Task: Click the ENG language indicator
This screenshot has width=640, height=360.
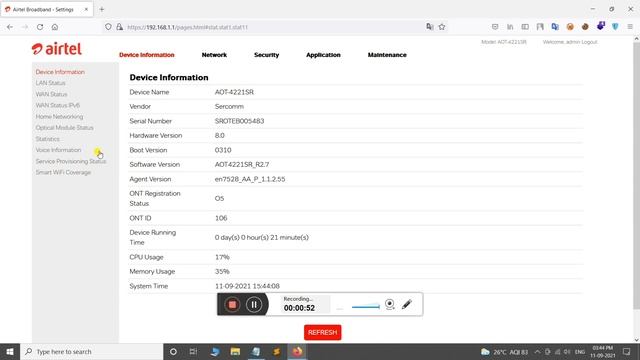Action: click(x=580, y=351)
